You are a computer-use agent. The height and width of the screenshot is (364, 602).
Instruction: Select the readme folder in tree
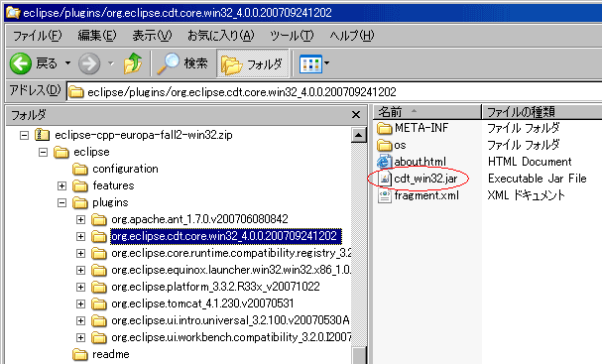click(110, 354)
